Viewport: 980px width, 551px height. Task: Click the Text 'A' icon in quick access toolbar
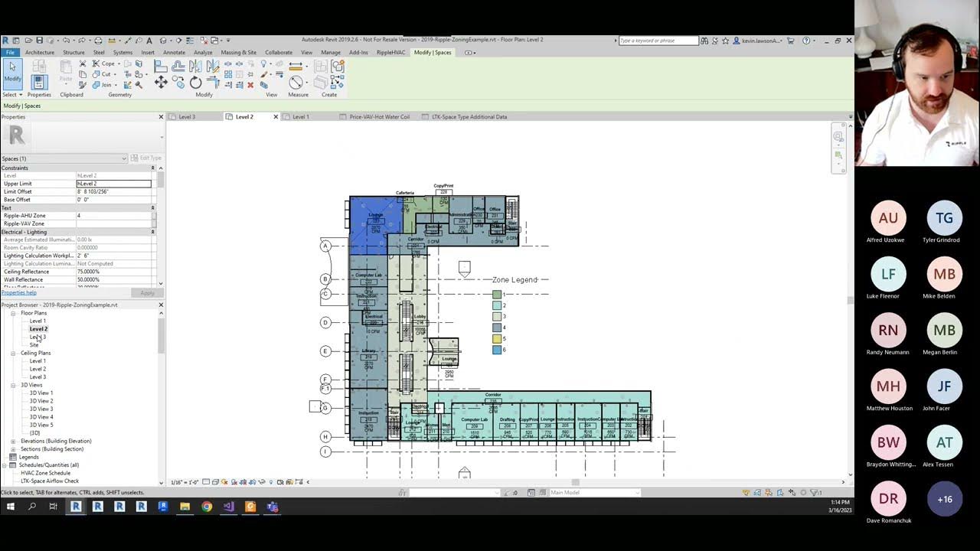tap(149, 41)
